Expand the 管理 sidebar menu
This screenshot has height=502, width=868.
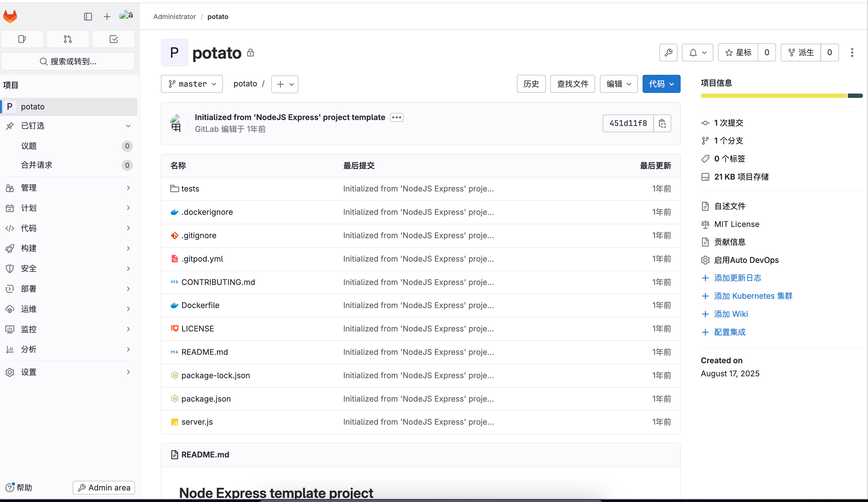coord(69,188)
